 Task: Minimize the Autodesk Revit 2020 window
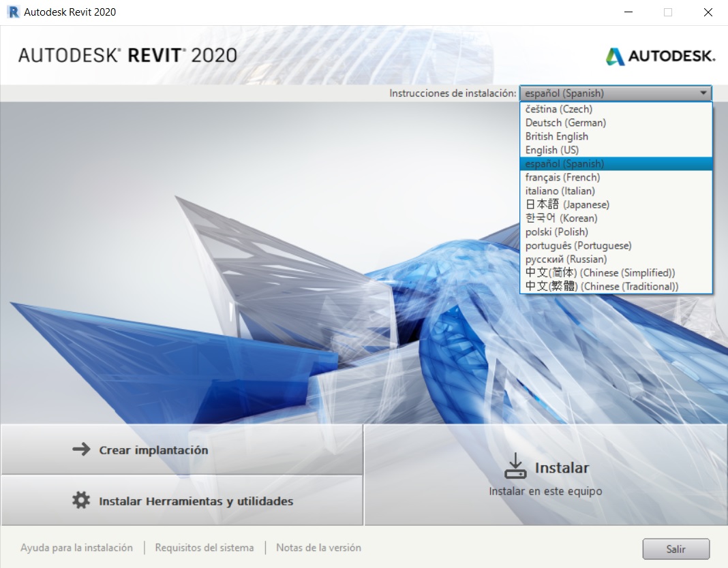(628, 12)
